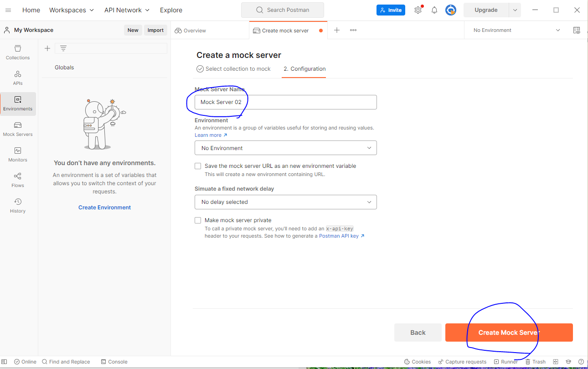Select Globals in the sidebar
Screen dimensions: 588x369
64,68
